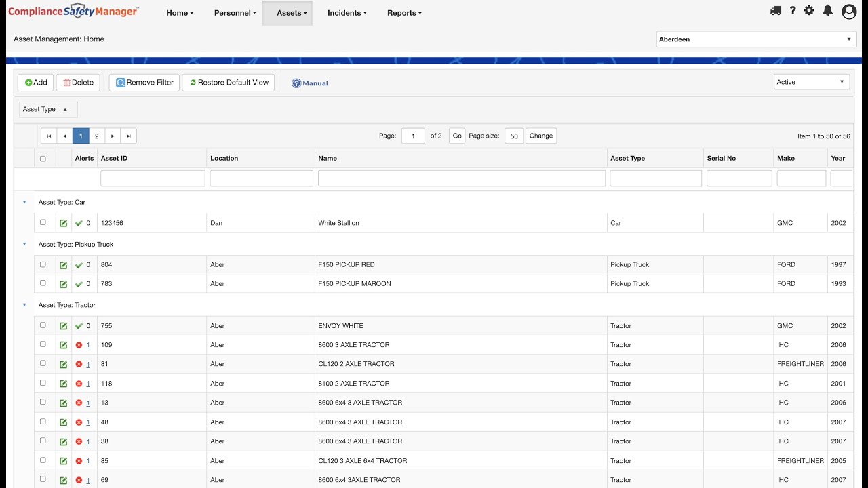Collapse the Asset Type: Tractor group
This screenshot has height=488, width=868.
coord(24,305)
